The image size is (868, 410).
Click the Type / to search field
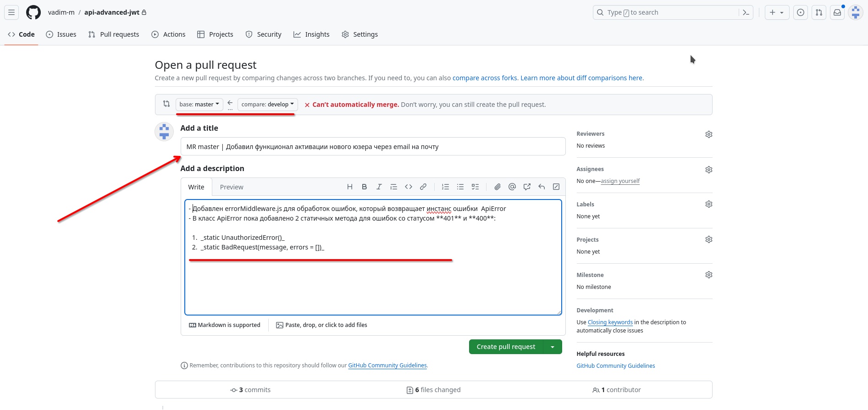click(x=667, y=12)
